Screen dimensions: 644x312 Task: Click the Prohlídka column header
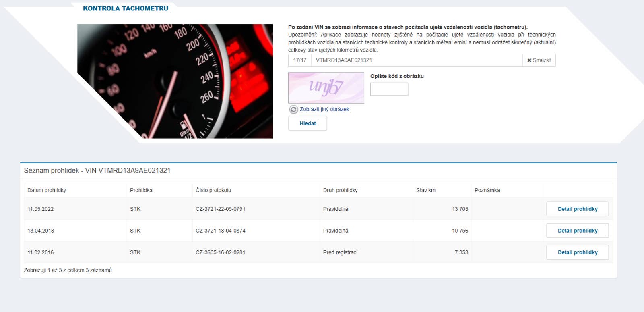tap(141, 190)
